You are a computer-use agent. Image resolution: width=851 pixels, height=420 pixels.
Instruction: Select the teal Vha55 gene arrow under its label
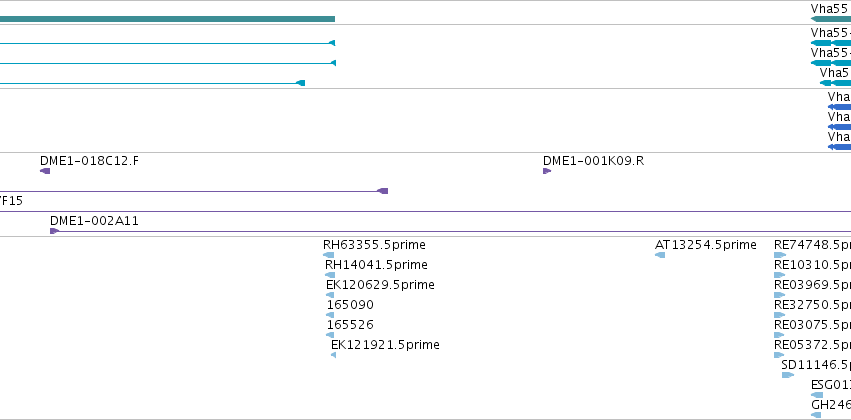830,19
